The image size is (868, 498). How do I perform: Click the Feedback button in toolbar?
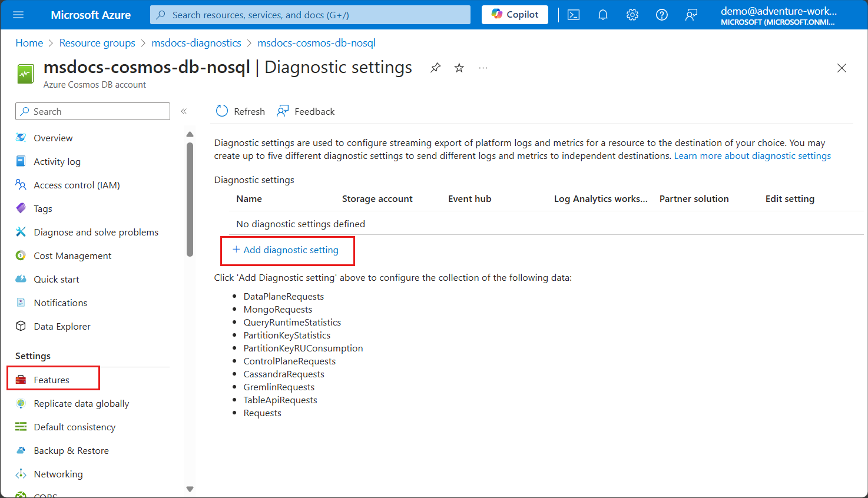306,111
